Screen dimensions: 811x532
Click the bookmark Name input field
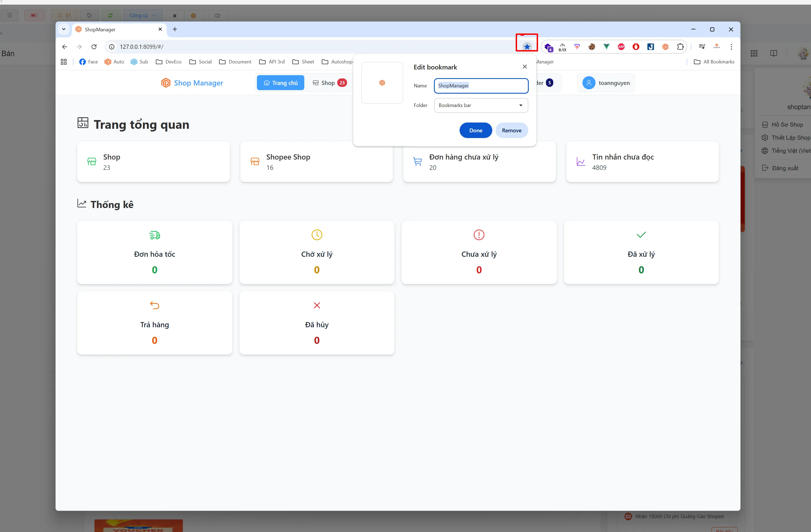click(481, 85)
